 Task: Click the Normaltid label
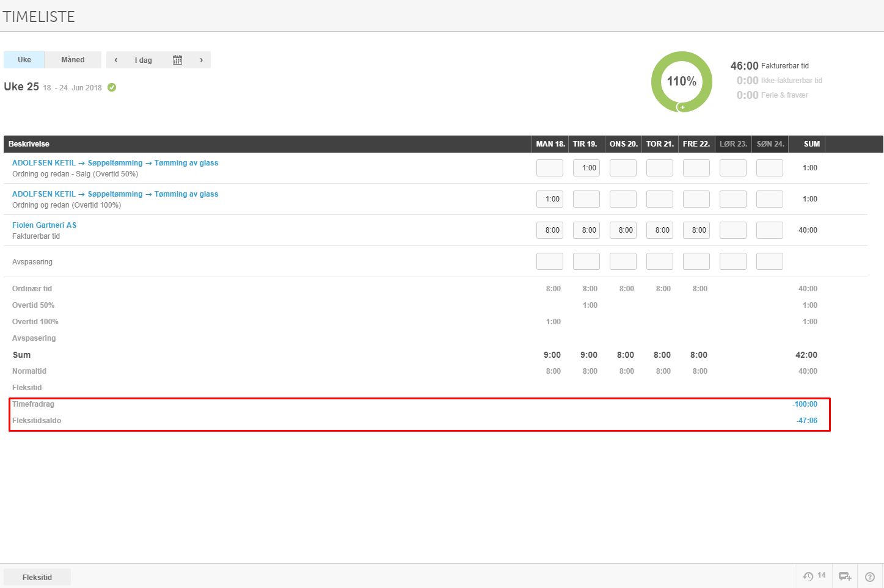(29, 371)
